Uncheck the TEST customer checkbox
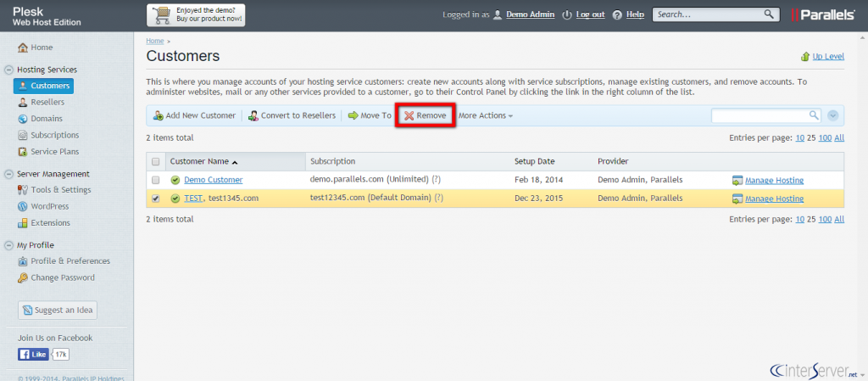The image size is (868, 381). pos(156,199)
